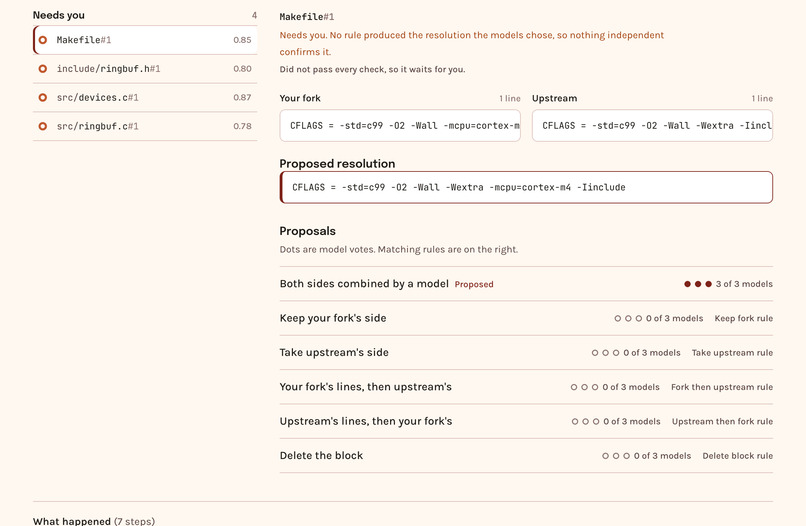Open include/ringbuf.h#1 conflict item
The width and height of the screenshot is (806, 526).
145,68
